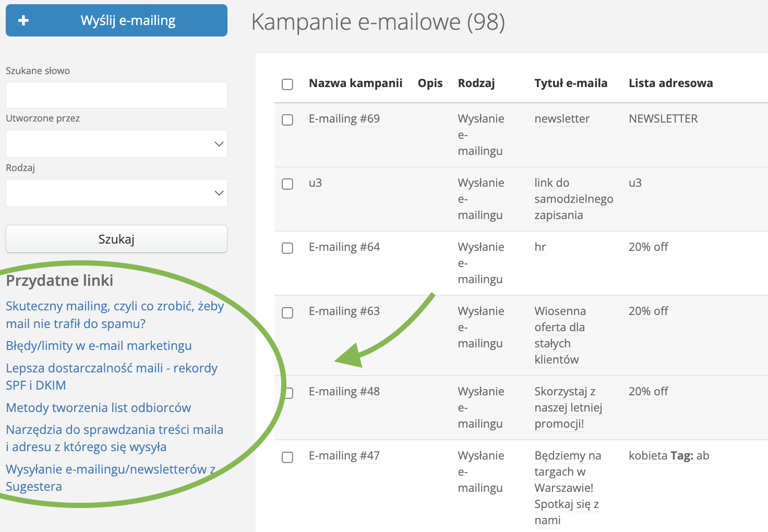Open the Skuteczny mailing spam guide link
Image resolution: width=768 pixels, height=532 pixels.
[x=114, y=315]
